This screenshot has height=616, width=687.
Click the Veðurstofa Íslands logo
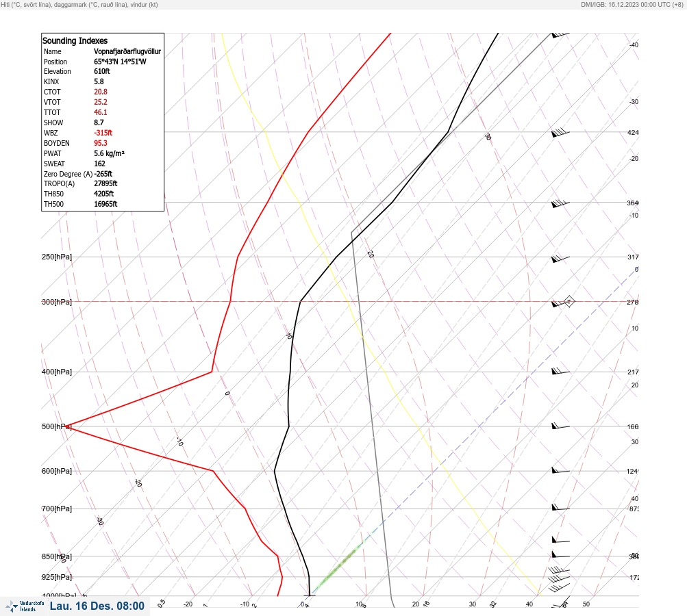point(25,606)
